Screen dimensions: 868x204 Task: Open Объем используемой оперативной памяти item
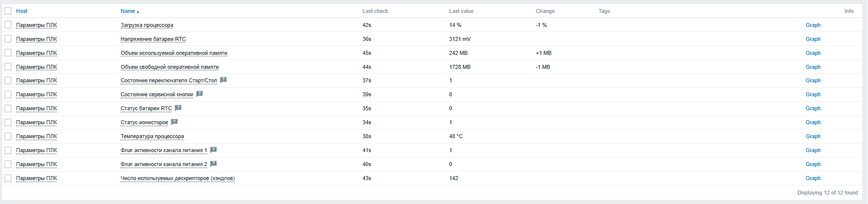pos(174,53)
